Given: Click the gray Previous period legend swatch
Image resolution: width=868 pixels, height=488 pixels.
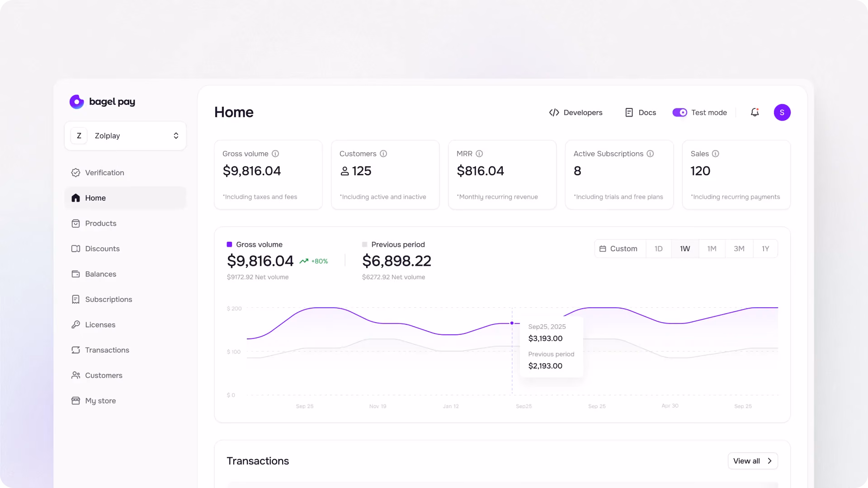Looking at the screenshot, I should click(364, 244).
